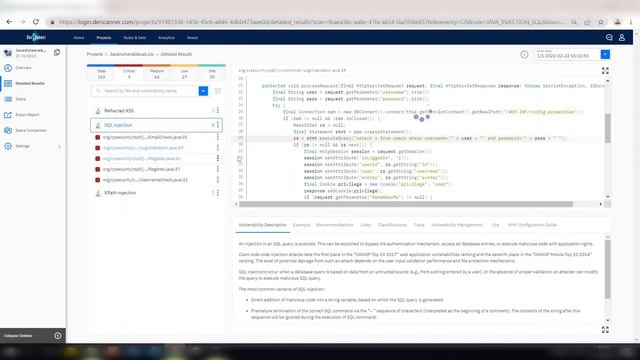Switch to Trace tab
Screen dimensions: 640x360
click(x=419, y=225)
